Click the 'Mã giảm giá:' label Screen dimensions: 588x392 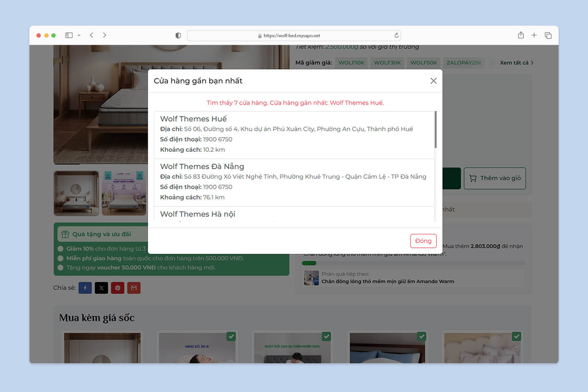click(x=314, y=63)
